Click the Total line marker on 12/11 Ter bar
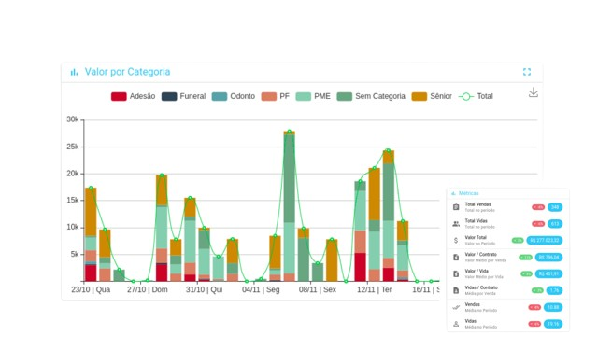Image resolution: width=598 pixels, height=364 pixels. [374, 168]
